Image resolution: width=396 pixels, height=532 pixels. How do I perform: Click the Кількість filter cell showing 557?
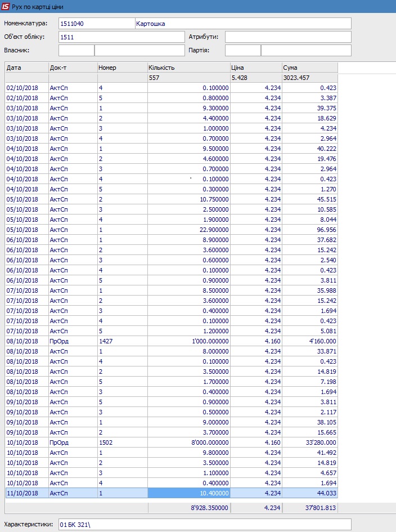[188, 78]
